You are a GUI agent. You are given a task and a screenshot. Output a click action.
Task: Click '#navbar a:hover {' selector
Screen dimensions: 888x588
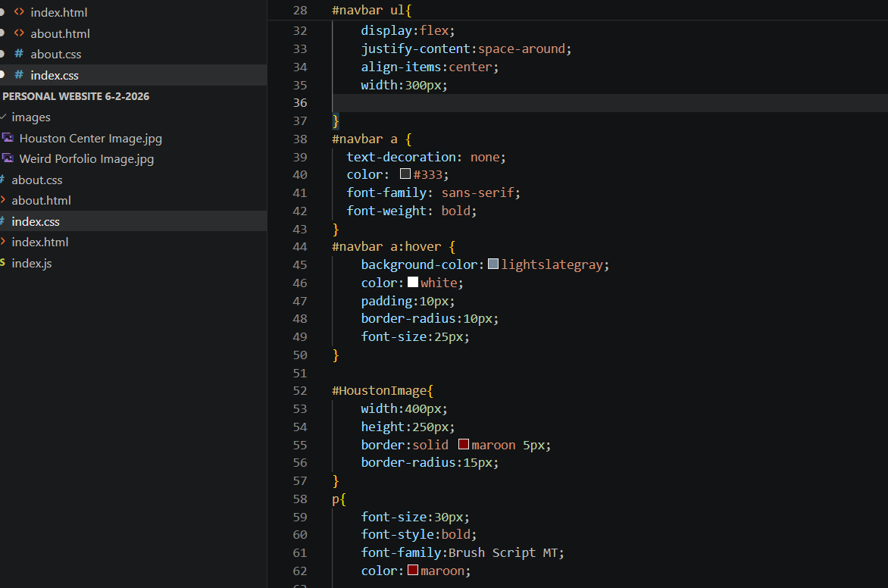(x=393, y=247)
